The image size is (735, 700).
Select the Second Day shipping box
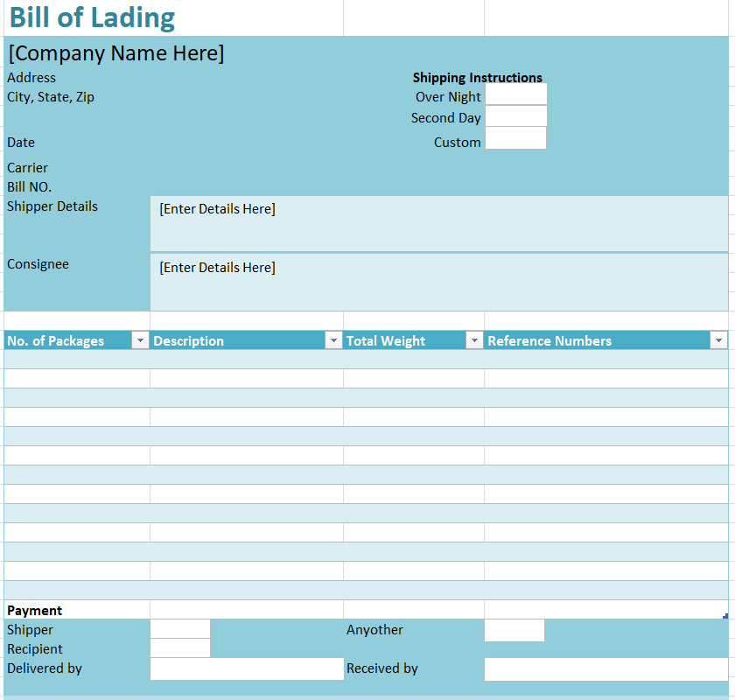[x=515, y=116]
